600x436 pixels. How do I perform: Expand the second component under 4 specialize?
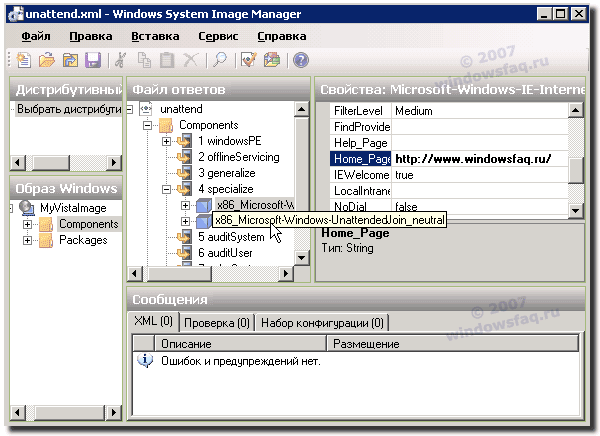coord(185,221)
